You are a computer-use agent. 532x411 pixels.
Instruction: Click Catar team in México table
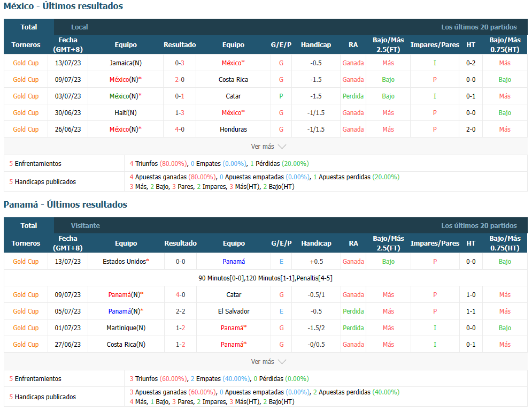pos(233,96)
